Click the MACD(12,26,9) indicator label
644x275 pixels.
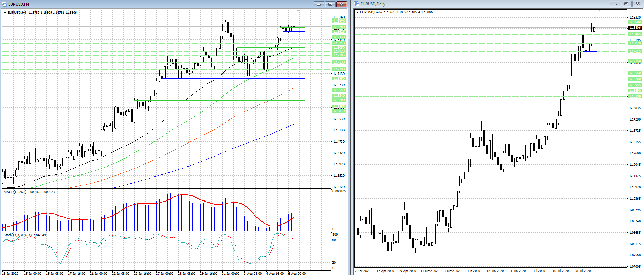(29, 192)
